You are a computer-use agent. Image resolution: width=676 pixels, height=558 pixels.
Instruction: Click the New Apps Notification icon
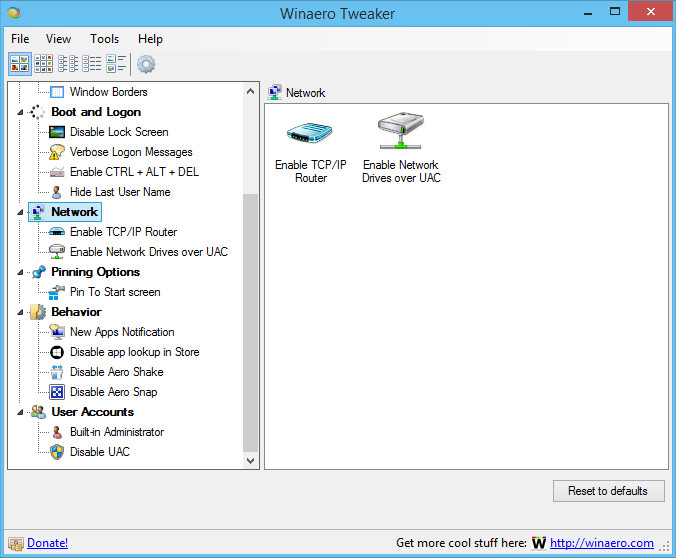point(57,332)
